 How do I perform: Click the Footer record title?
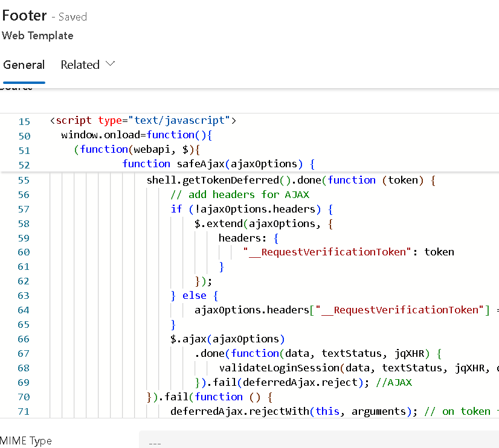click(25, 16)
